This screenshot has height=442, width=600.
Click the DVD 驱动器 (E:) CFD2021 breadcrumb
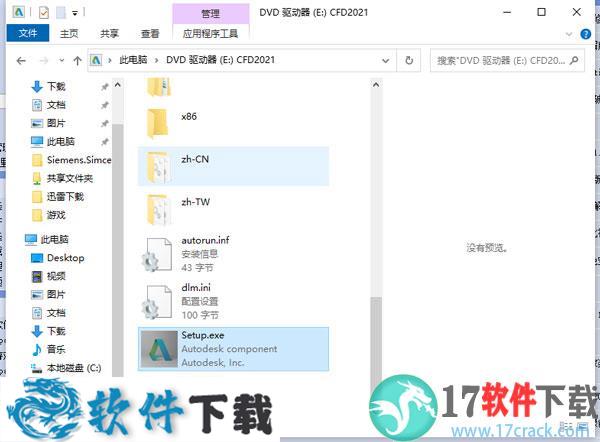(220, 60)
